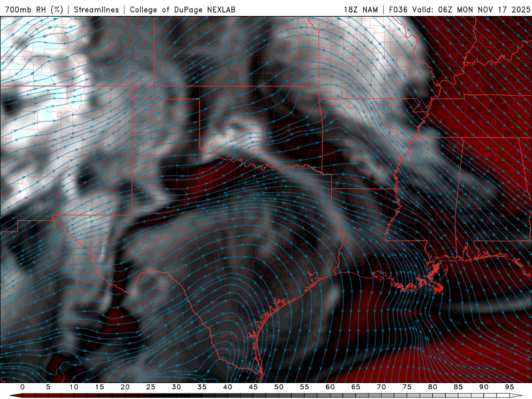Select colorbar value '75'
Viewport: 532px width, 399px height.
click(x=407, y=387)
